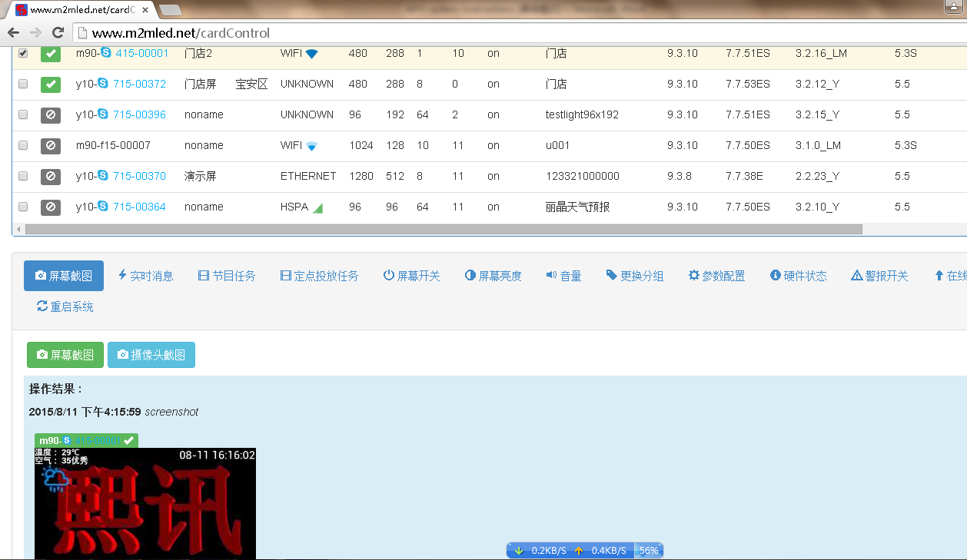Select the 更换分组 tab
The width and height of the screenshot is (967, 560).
point(635,276)
